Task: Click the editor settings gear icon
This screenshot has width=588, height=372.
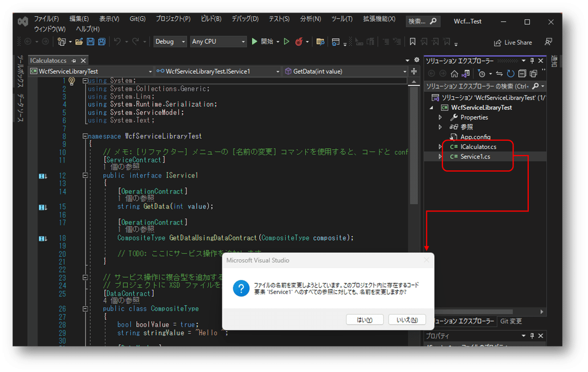Action: [x=416, y=60]
